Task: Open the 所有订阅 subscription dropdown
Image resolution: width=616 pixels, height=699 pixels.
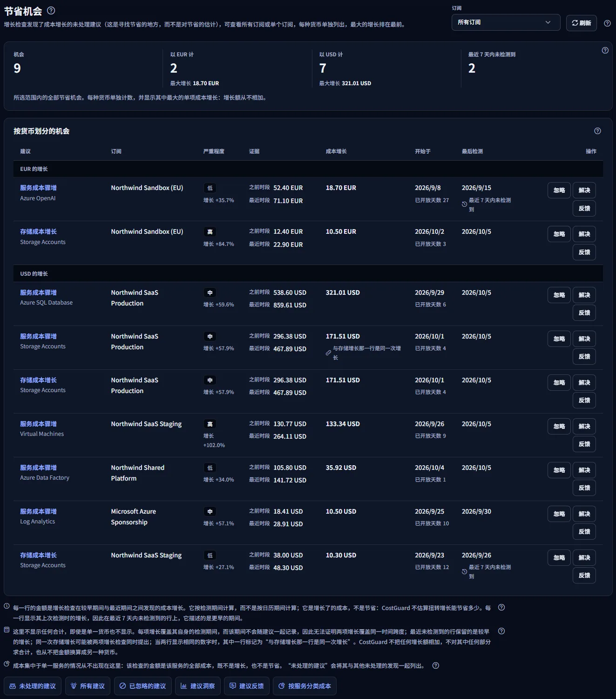Action: (506, 22)
